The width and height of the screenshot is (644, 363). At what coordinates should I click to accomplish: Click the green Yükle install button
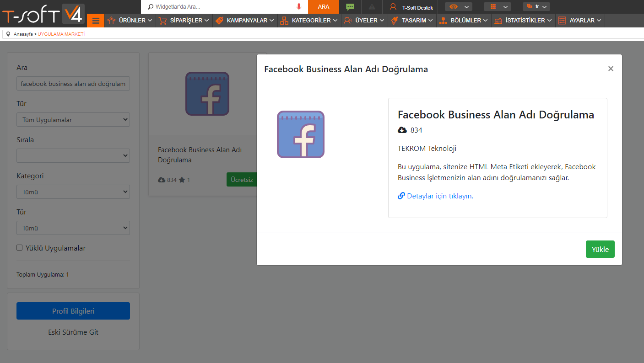600,249
